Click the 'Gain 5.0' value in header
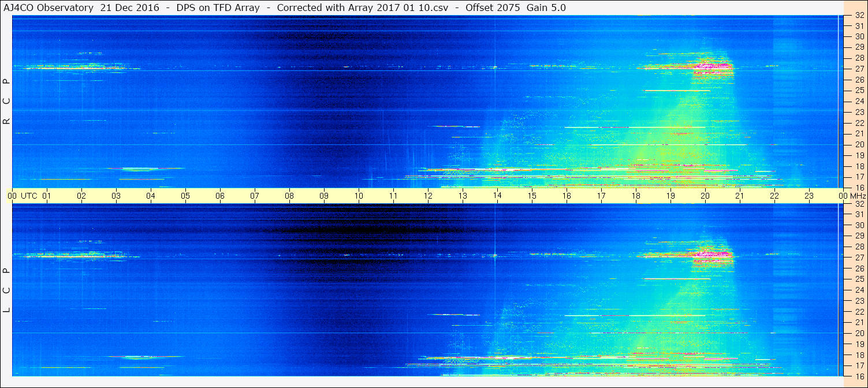 (546, 8)
